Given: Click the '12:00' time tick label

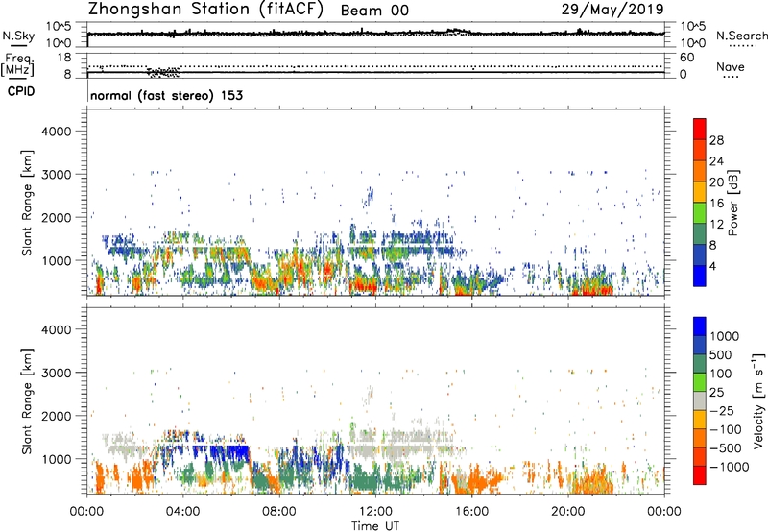Looking at the screenshot, I should coord(375,512).
